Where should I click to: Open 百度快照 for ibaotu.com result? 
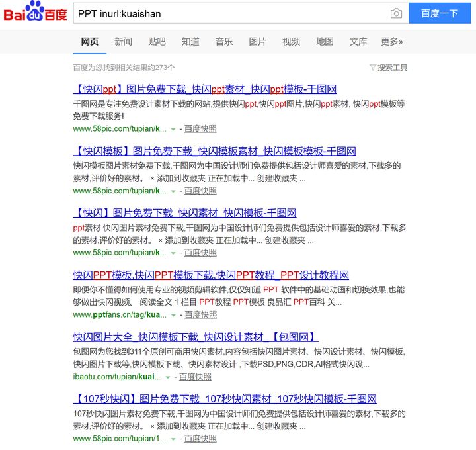pos(195,377)
